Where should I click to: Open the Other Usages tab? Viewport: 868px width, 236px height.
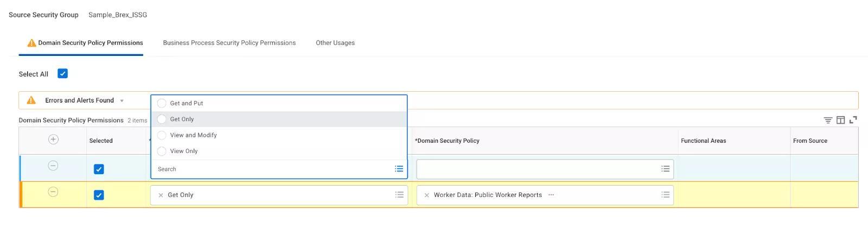[335, 43]
